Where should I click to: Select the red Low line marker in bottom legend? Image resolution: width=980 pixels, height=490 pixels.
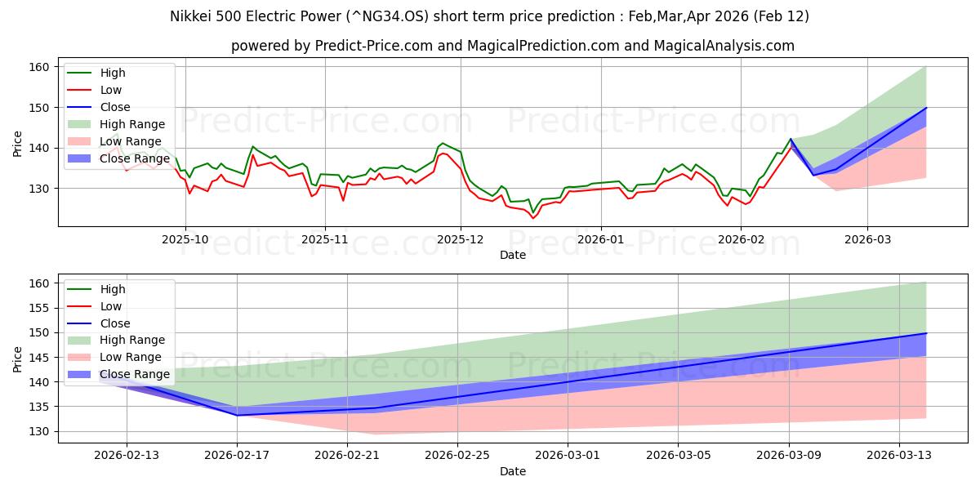81,306
